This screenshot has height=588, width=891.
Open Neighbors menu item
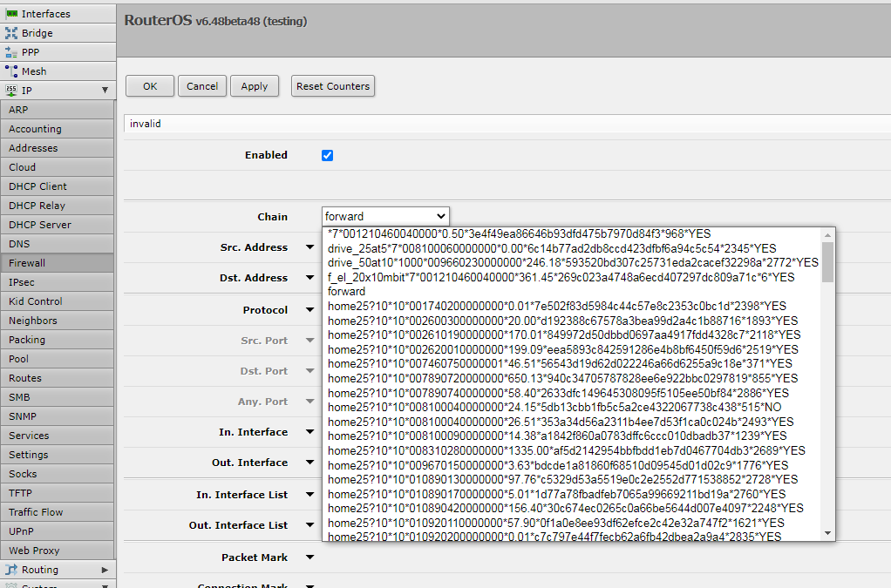pos(58,321)
